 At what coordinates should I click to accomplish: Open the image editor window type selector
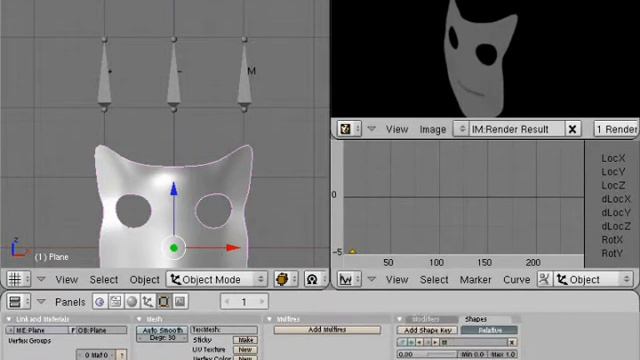pyautogui.click(x=349, y=129)
